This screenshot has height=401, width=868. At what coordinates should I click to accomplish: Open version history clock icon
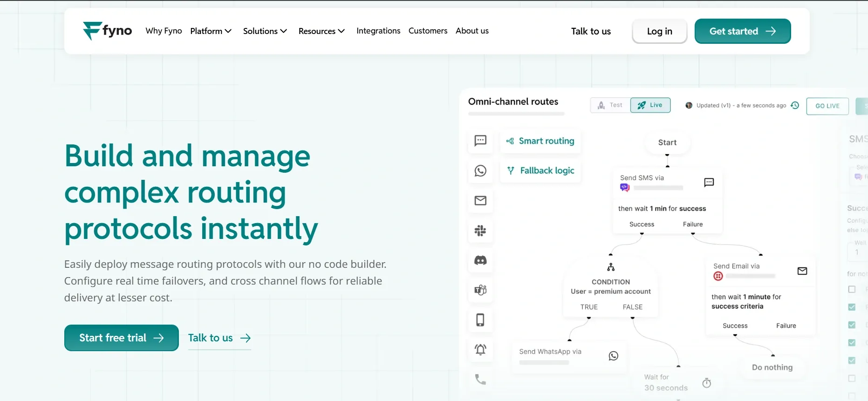795,105
